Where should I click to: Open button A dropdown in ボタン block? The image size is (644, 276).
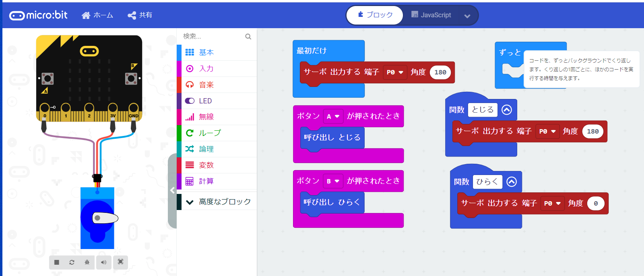click(x=333, y=116)
